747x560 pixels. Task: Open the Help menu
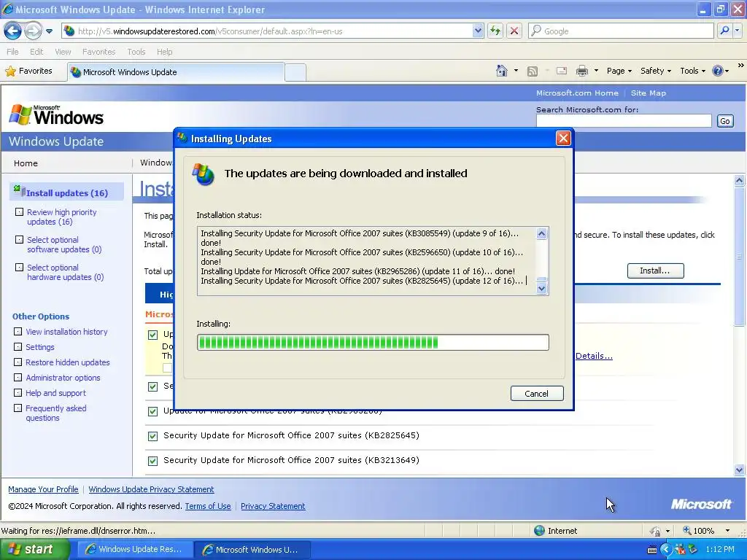click(x=165, y=52)
